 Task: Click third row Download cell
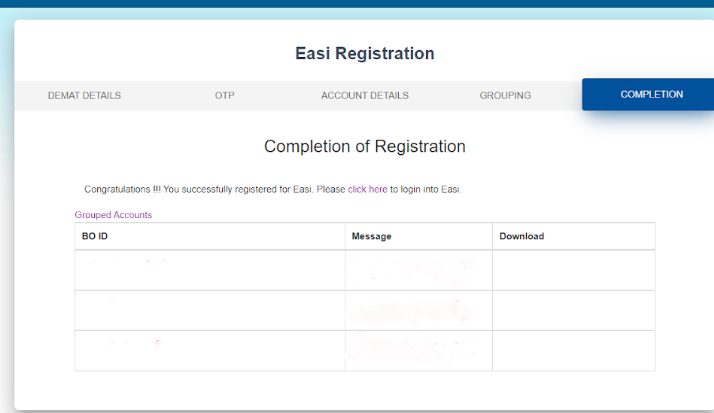tap(573, 350)
